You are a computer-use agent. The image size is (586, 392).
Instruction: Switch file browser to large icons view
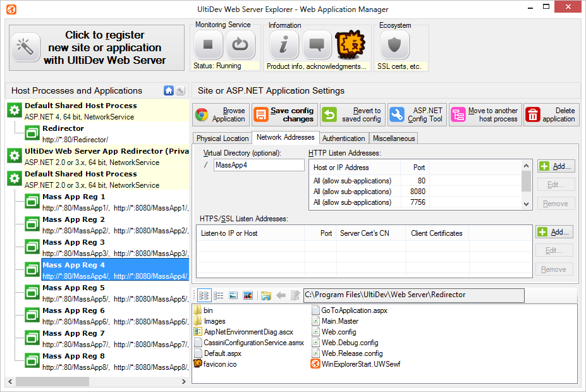tap(204, 296)
